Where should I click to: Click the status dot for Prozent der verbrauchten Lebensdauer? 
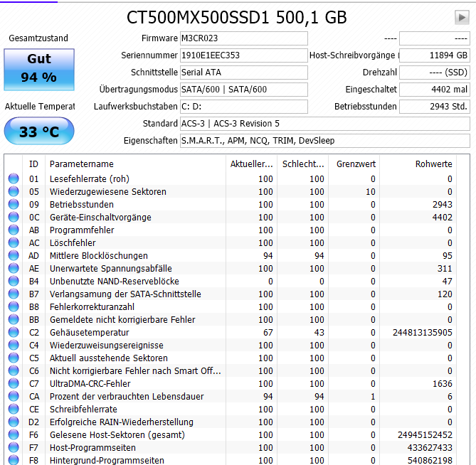14,396
